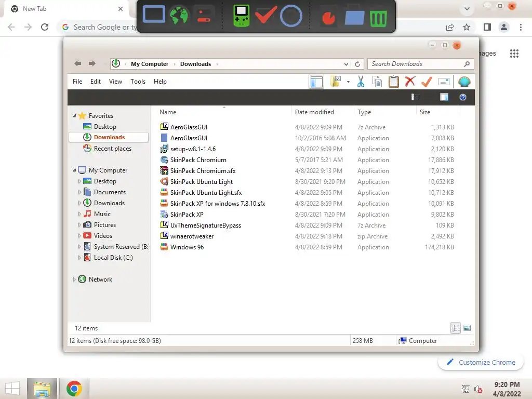This screenshot has height=399, width=532.
Task: Click the teal shell globe toolbar icon
Action: click(x=464, y=82)
